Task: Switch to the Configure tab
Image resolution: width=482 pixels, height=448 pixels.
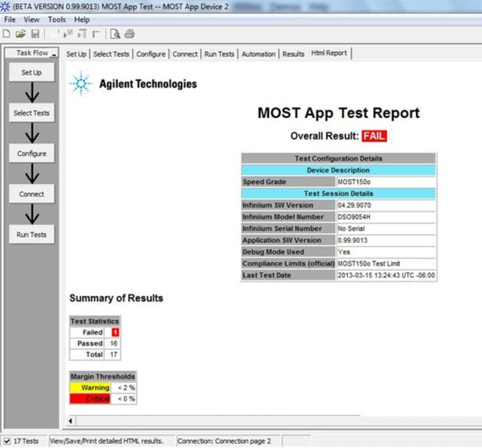Action: coord(151,54)
